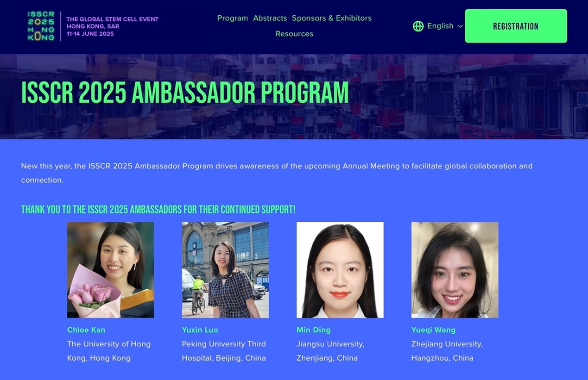The width and height of the screenshot is (588, 380).
Task: Click the green Registration button
Action: tap(516, 26)
